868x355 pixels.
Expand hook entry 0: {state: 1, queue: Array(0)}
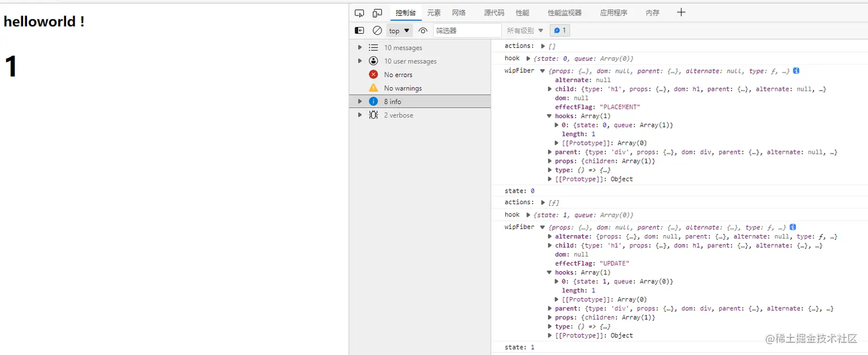[557, 282]
